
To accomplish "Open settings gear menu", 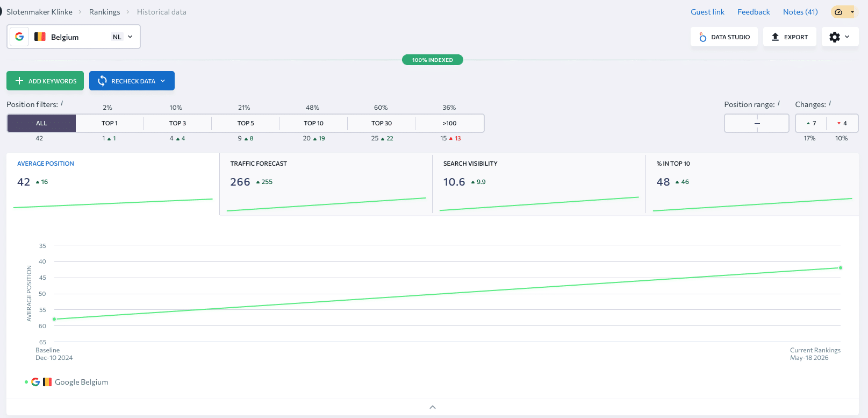I will 840,37.
